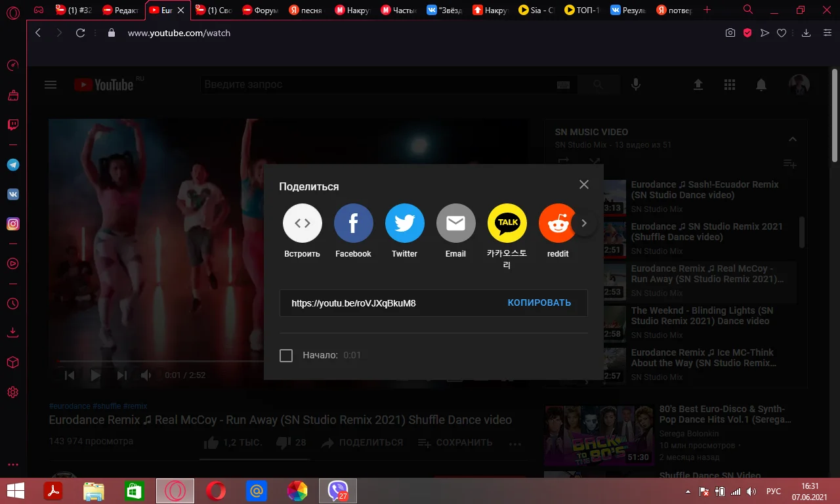
Task: Choose the Email share icon
Action: coord(455,223)
